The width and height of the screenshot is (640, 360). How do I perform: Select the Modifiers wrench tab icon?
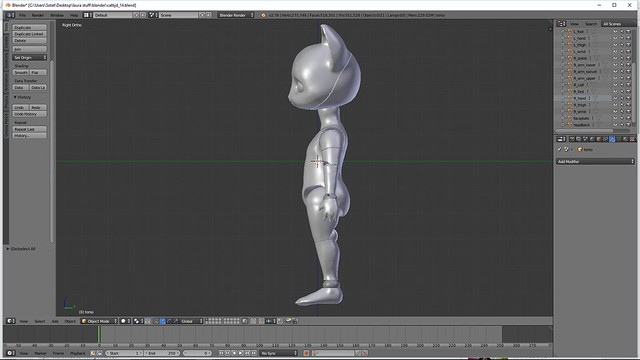point(612,139)
